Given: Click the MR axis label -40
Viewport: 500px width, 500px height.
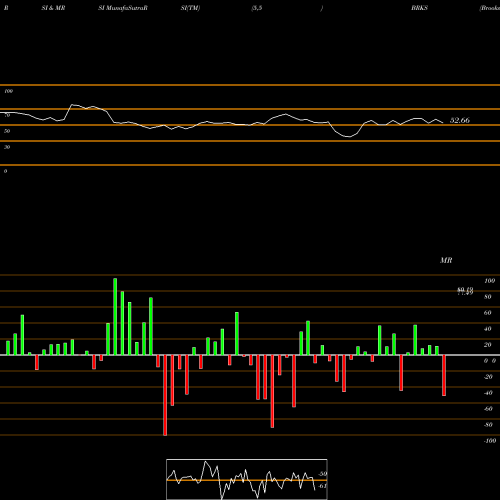Looking at the screenshot, I should click(488, 393).
